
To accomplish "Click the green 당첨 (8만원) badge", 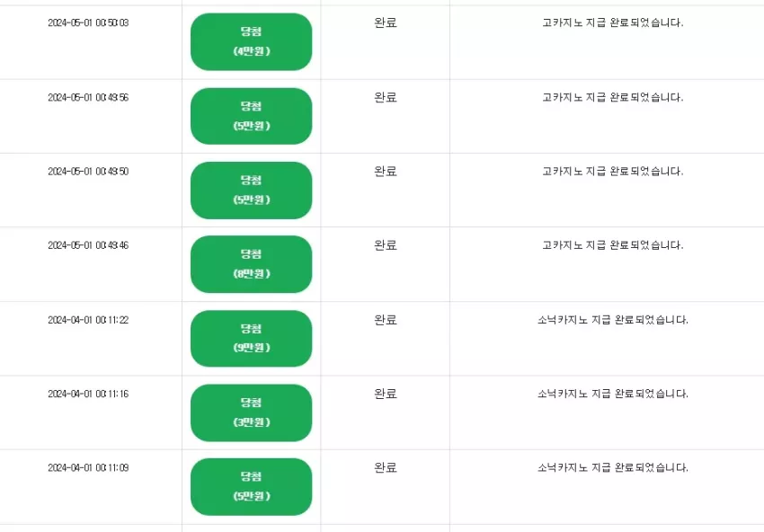I will click(251, 264).
